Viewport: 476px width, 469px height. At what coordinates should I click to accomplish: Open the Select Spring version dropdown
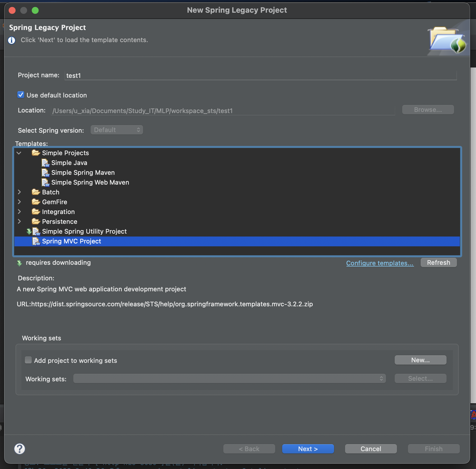tap(117, 130)
